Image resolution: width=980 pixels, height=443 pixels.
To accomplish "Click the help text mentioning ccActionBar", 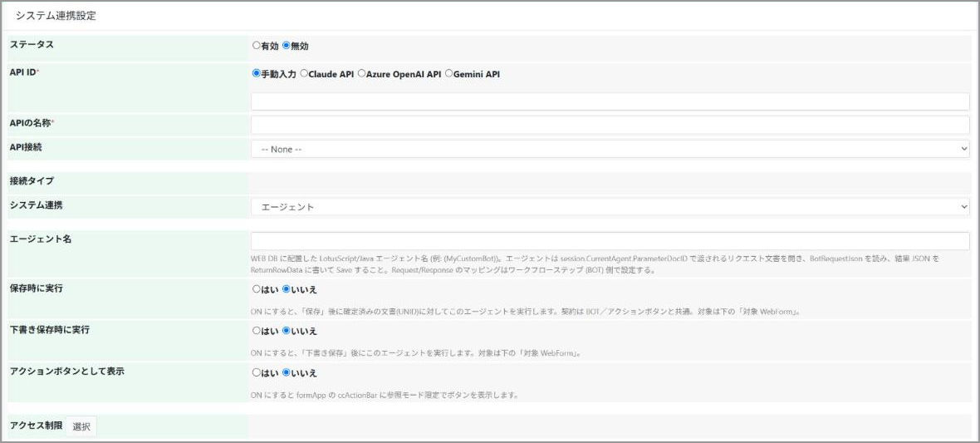I will tap(385, 396).
